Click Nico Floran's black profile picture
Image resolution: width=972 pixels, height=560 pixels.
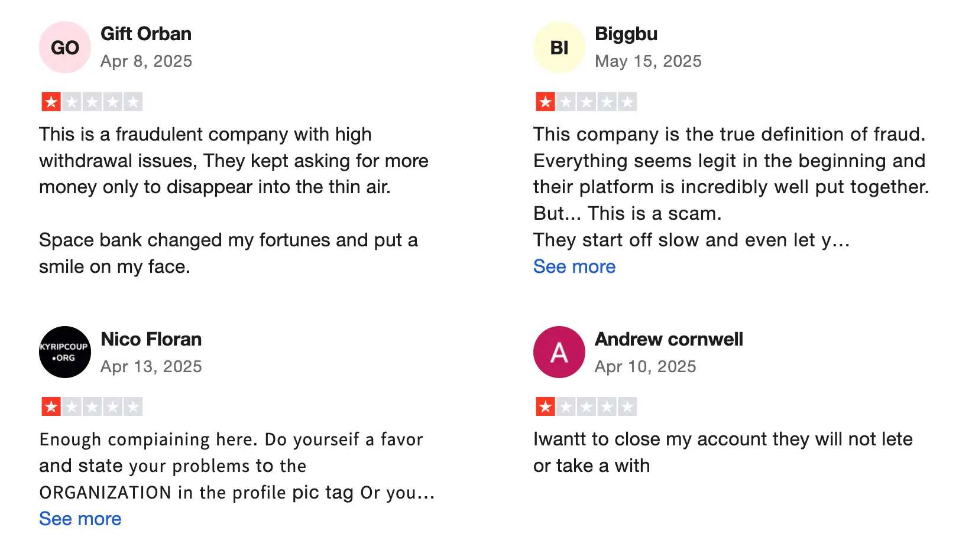point(65,352)
